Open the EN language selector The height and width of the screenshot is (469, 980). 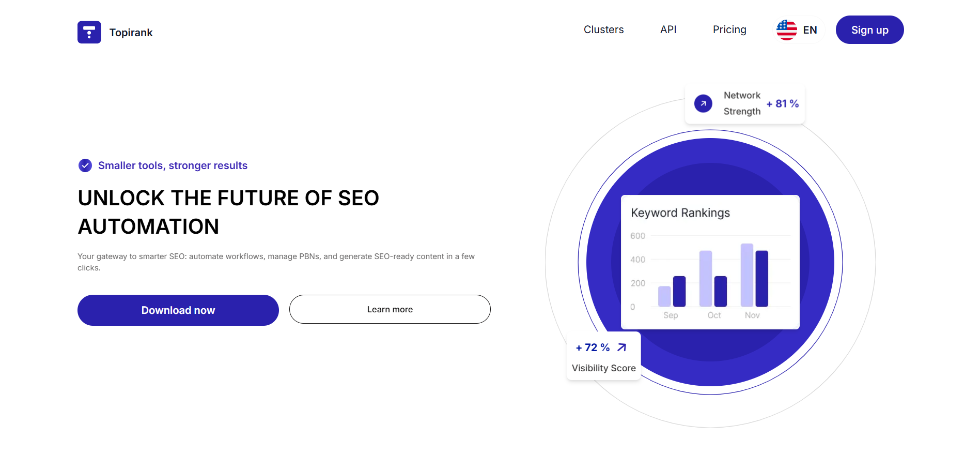pyautogui.click(x=798, y=30)
